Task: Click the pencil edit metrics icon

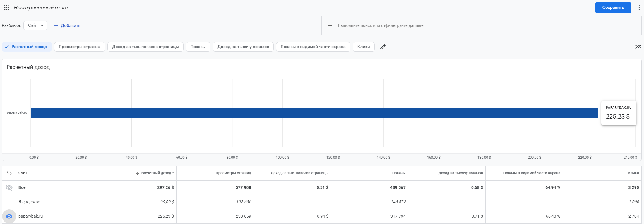Action: point(383,47)
